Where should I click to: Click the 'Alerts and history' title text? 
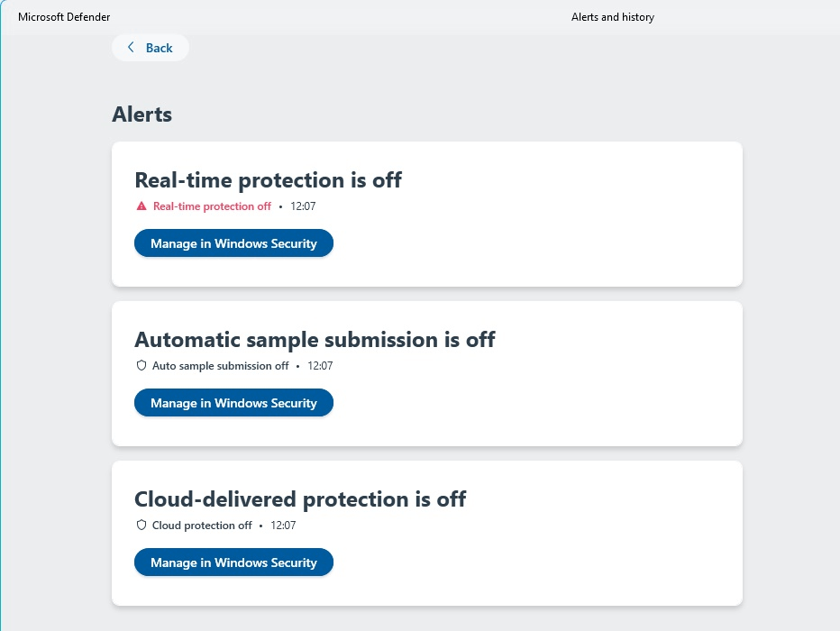tap(613, 17)
